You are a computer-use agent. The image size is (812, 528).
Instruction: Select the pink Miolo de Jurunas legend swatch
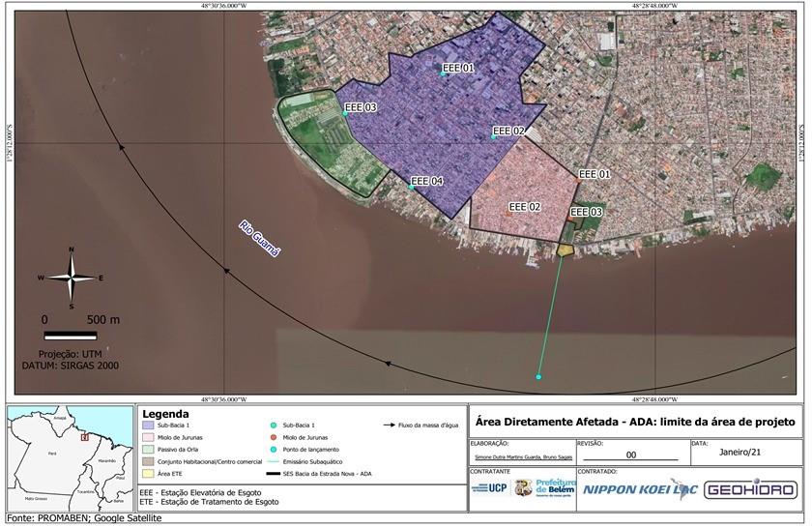pyautogui.click(x=147, y=438)
